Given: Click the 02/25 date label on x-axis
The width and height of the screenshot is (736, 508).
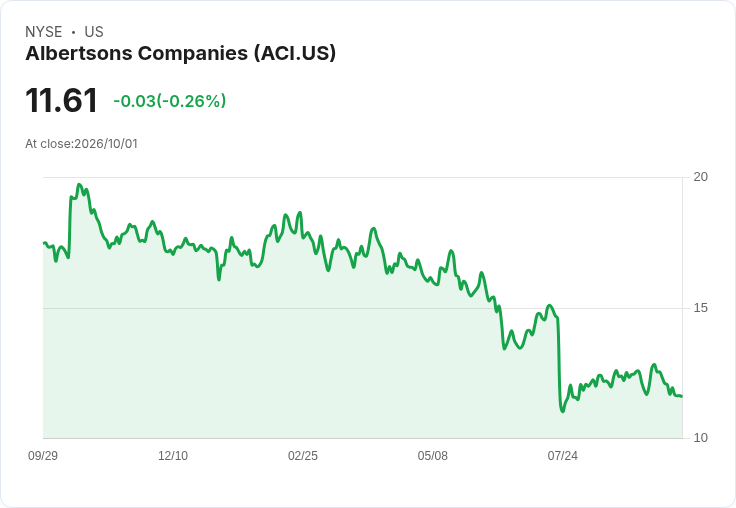Looking at the screenshot, I should click(303, 456).
